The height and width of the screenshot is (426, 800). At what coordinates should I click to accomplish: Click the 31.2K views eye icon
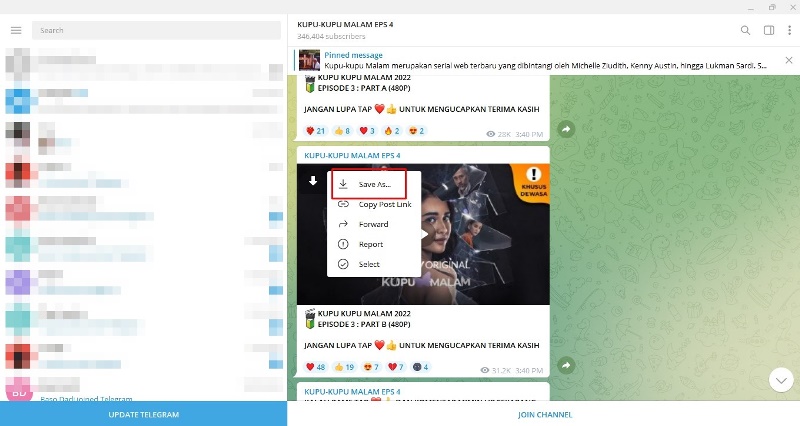tap(485, 370)
